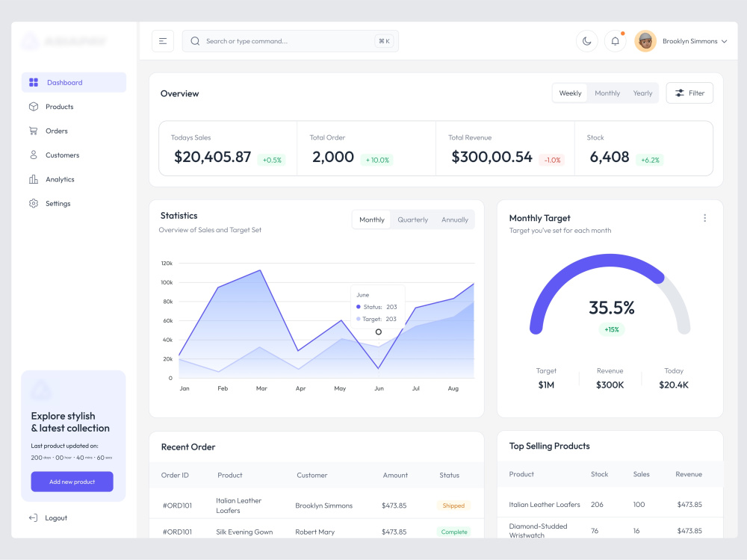
Task: Click Order ID column header
Action: click(x=175, y=475)
